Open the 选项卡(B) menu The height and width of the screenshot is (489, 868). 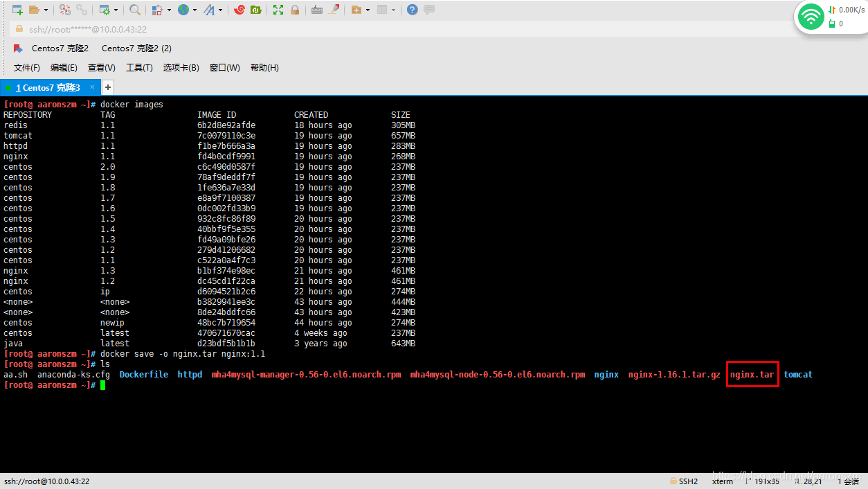(x=181, y=68)
